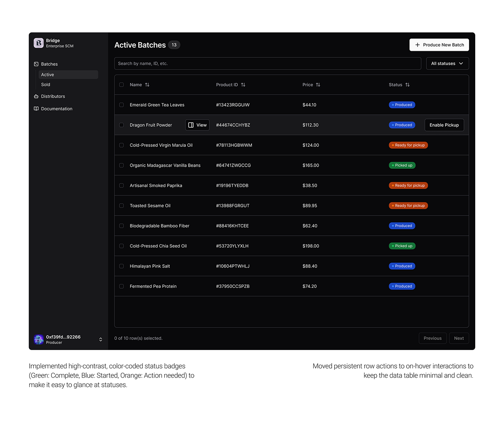Select the Emerald Green Tea Leaves row checkbox
The image size is (504, 422).
pos(122,104)
